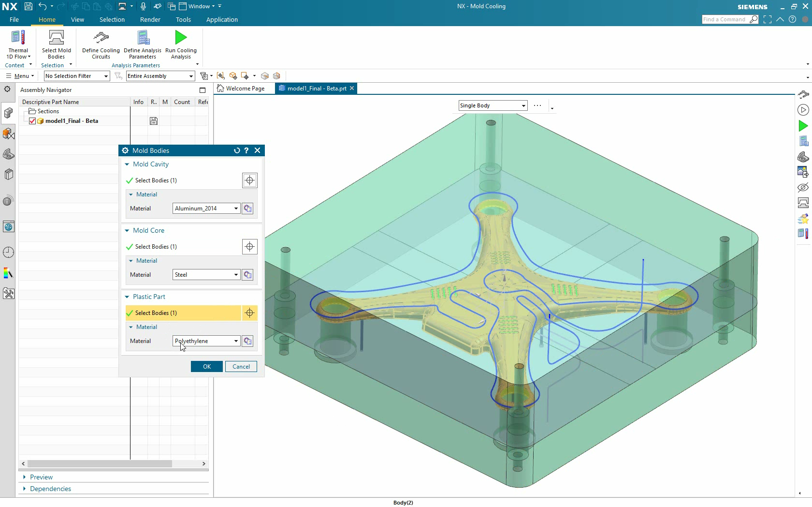Reset the Mold Bodies dialog
The height and width of the screenshot is (507, 812).
pos(236,150)
